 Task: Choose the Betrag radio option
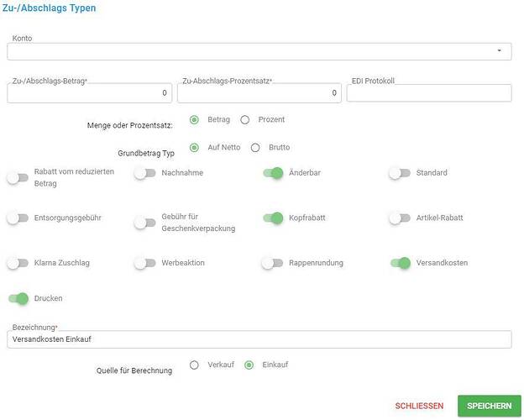(x=194, y=120)
